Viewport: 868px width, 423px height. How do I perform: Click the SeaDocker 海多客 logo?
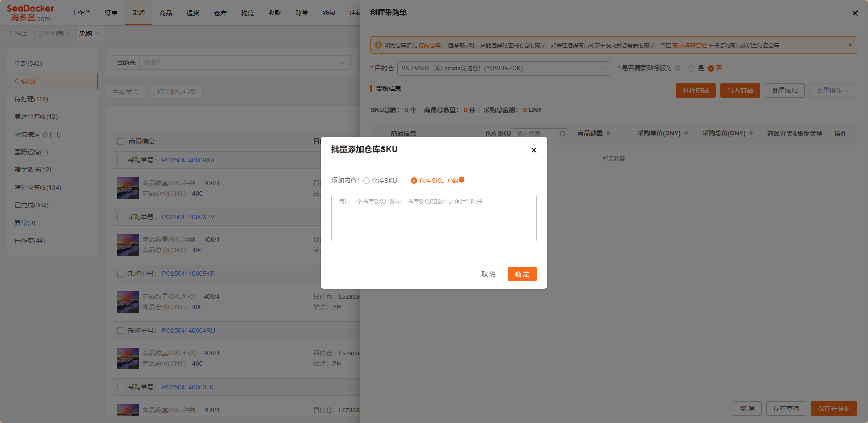point(30,13)
